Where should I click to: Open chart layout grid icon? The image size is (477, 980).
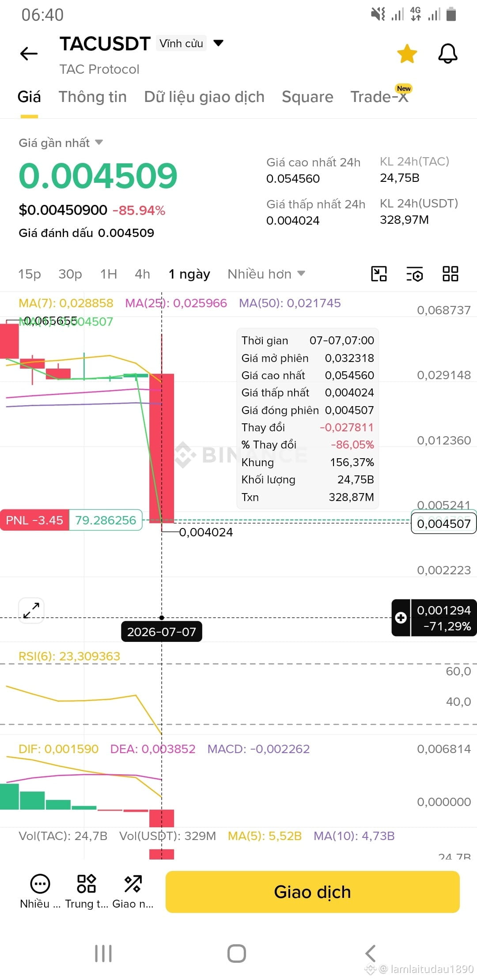450,274
